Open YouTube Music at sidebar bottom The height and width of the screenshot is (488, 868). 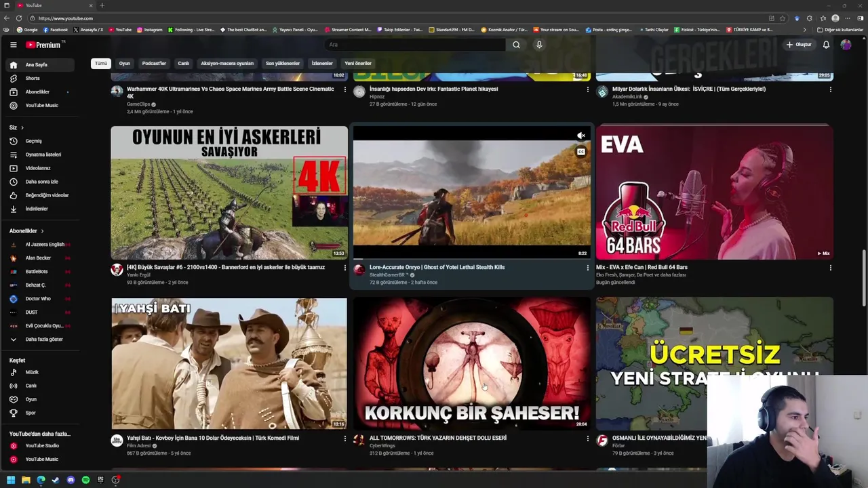pyautogui.click(x=41, y=459)
